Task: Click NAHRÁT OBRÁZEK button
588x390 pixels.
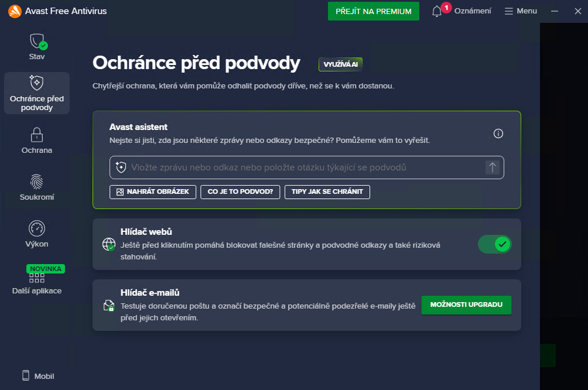Action: pyautogui.click(x=153, y=192)
